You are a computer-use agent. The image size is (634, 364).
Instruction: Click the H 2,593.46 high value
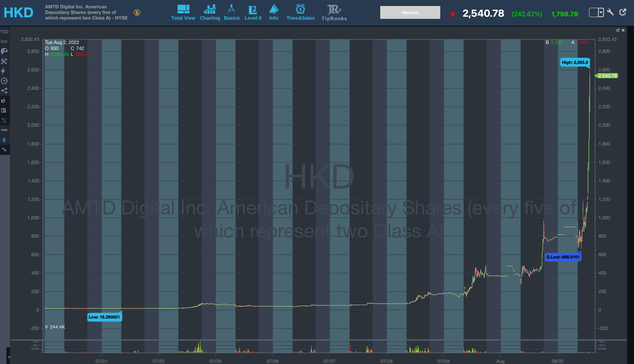coord(57,54)
